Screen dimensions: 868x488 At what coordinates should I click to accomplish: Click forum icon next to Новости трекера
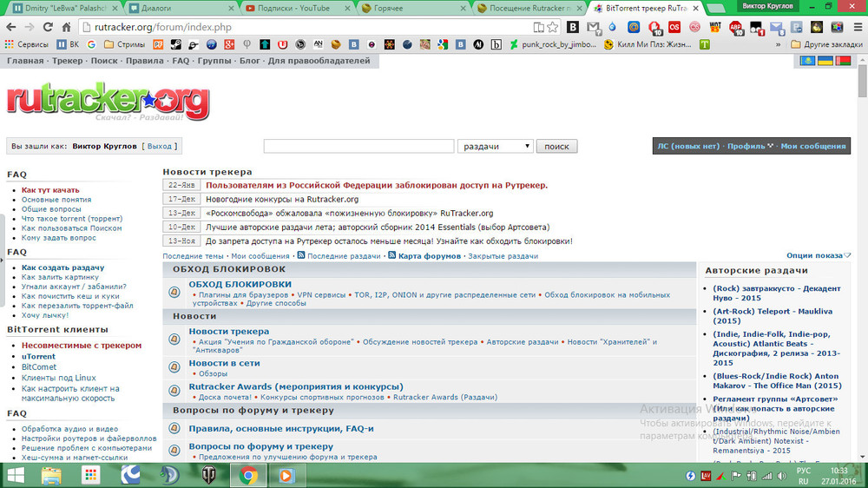tap(174, 339)
